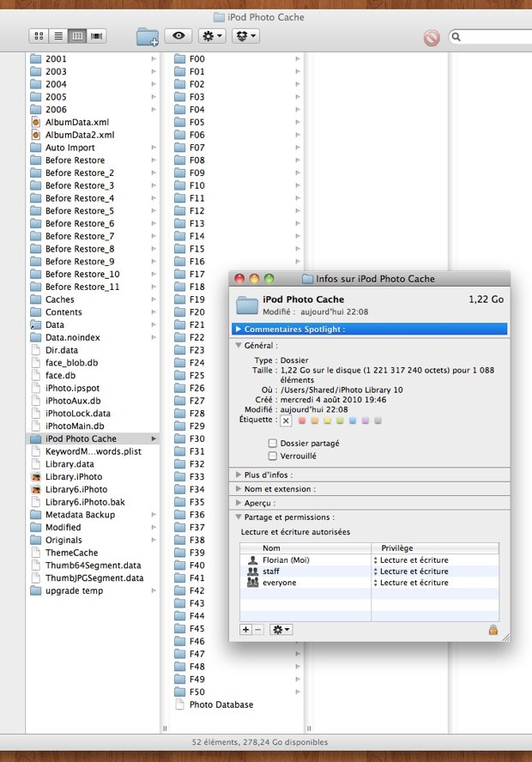
Task: Select the Library6.iPhoto file
Action: click(x=76, y=489)
